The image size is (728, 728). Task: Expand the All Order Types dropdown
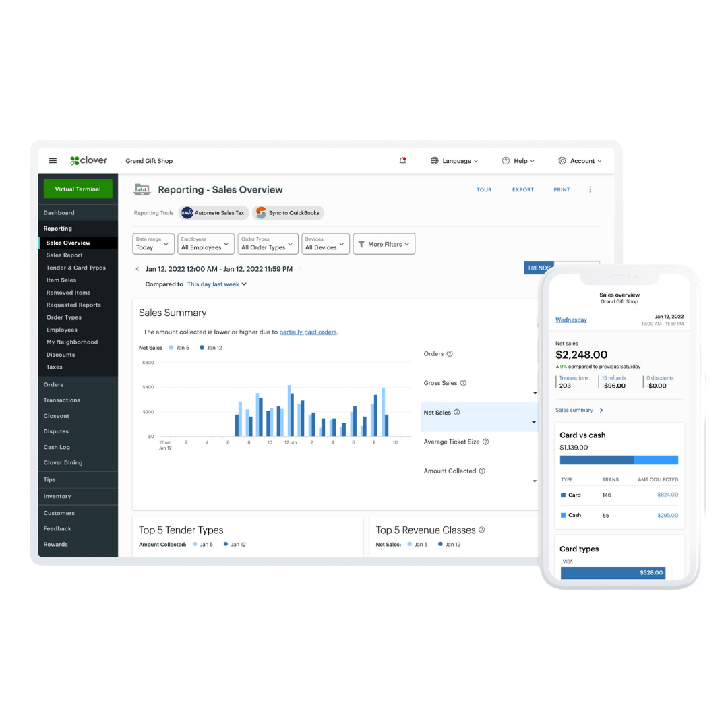pos(268,244)
